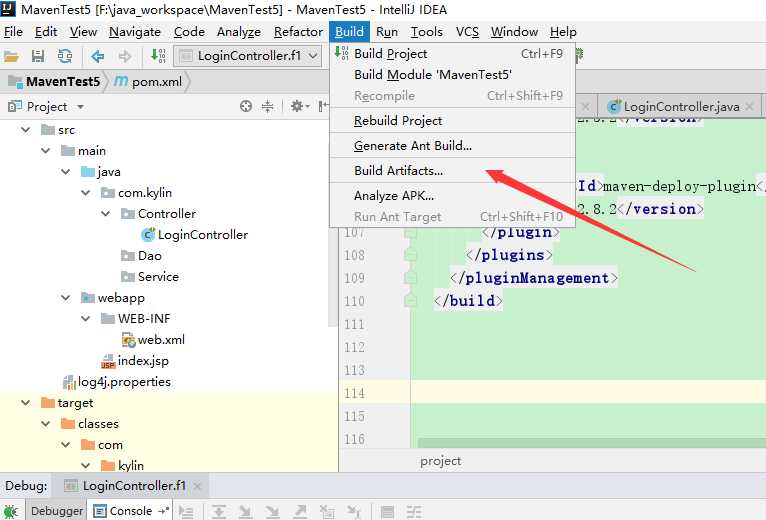The image size is (766, 520).
Task: Click the Build Project toolbar icon
Action: coord(158,56)
